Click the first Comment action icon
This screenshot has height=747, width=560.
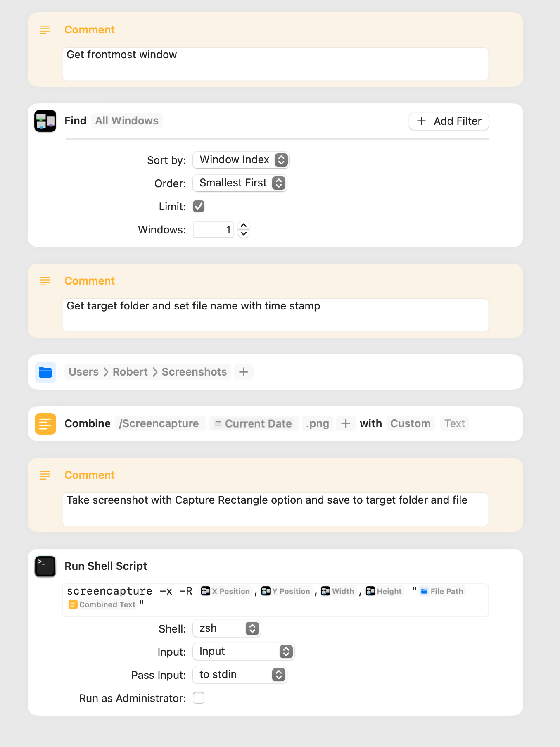45,30
